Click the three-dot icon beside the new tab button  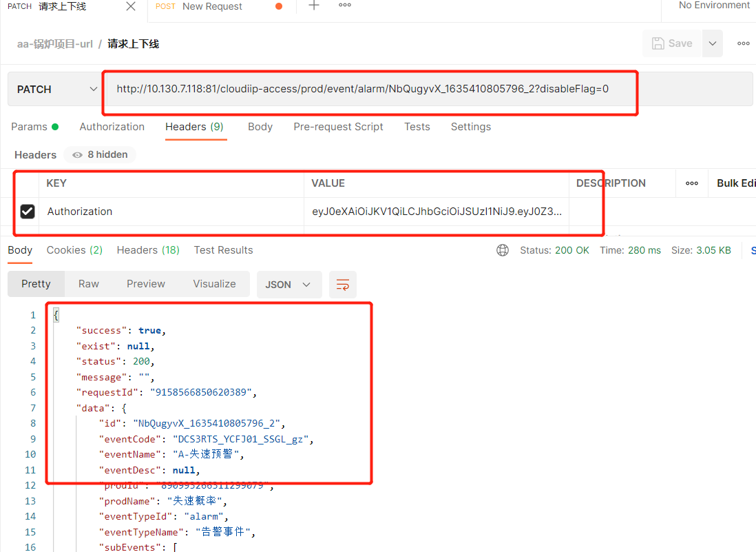344,6
